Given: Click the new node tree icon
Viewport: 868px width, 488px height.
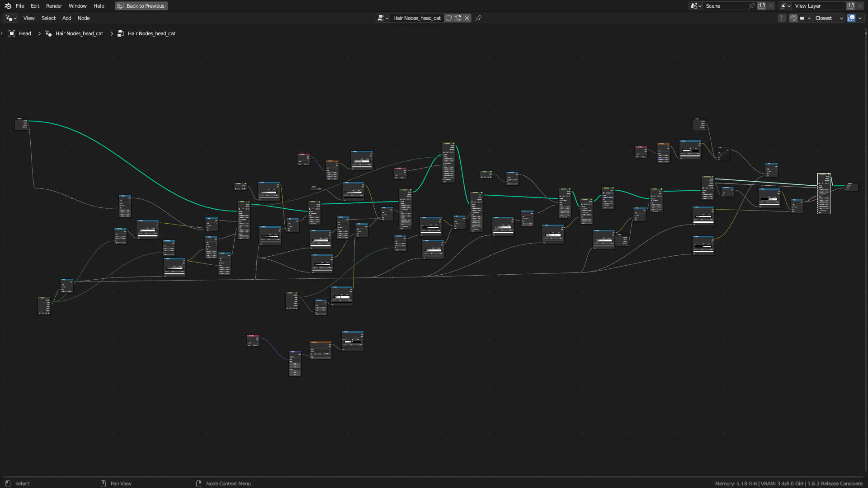Looking at the screenshot, I should point(458,18).
